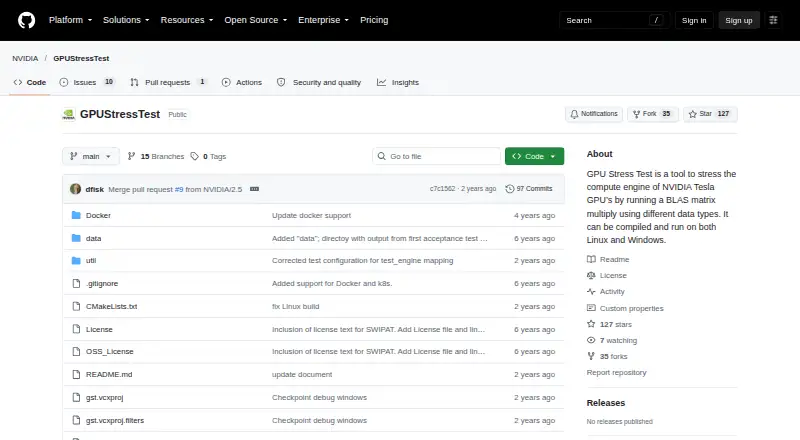Expand the Open Source menu
This screenshot has width=800, height=440.
[256, 20]
